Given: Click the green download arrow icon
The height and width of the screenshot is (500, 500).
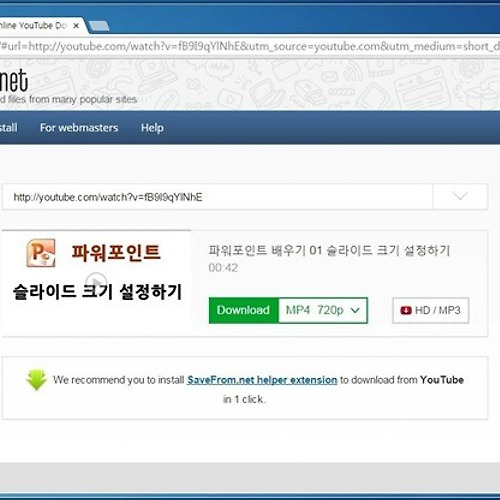Looking at the screenshot, I should pyautogui.click(x=36, y=380).
